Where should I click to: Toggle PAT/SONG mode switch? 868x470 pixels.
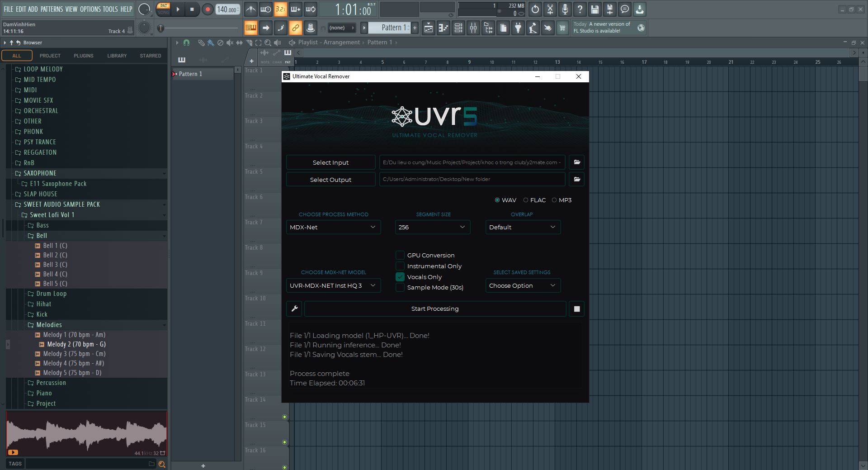(x=164, y=9)
